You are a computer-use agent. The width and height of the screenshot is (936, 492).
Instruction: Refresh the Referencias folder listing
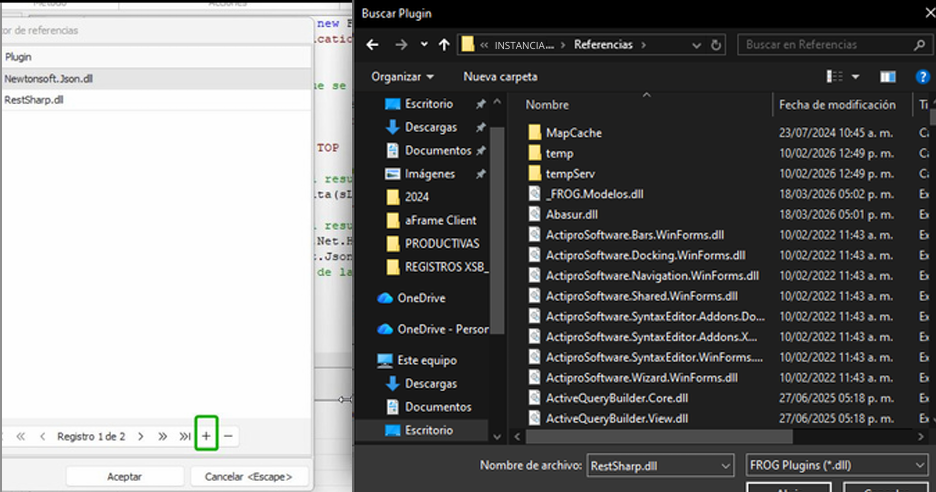point(717,45)
